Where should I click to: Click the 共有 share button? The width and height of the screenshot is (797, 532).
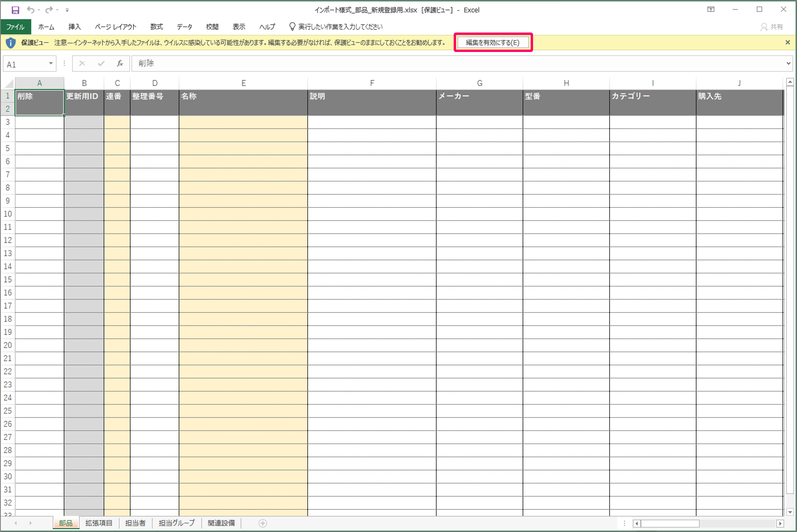(x=772, y=27)
